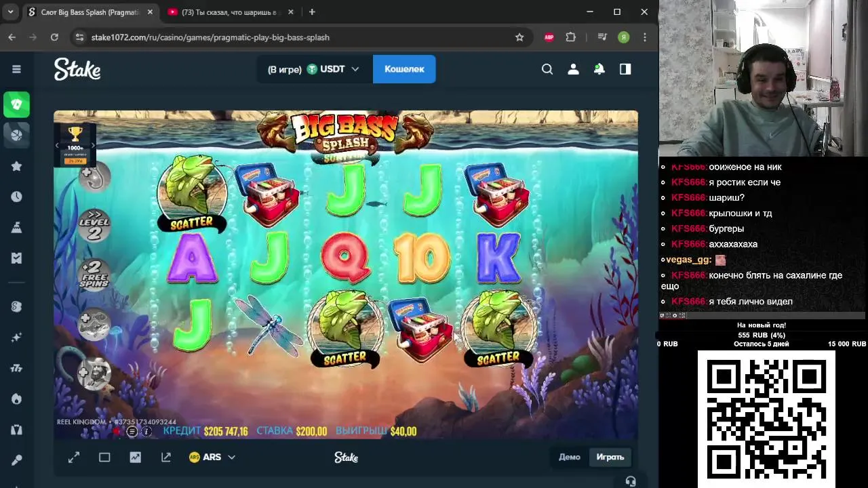
Task: Expand the tab search chevron
Action: click(x=11, y=12)
